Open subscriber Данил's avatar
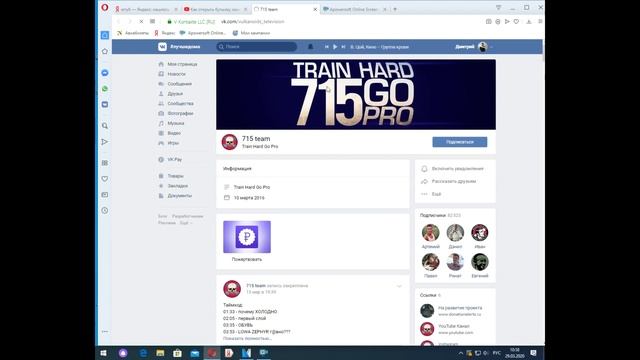Screen dimensions: 640x360 coord(455,233)
